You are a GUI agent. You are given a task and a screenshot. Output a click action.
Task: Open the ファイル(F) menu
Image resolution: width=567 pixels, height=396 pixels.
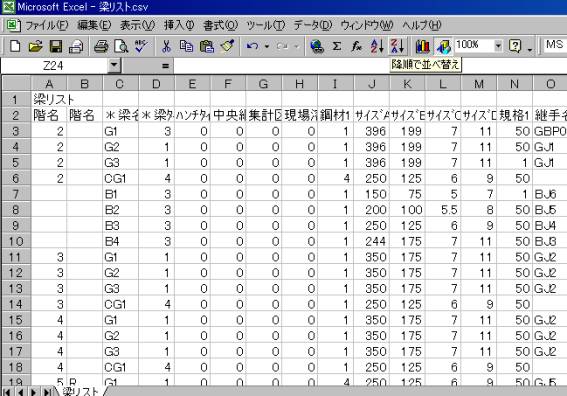pos(46,25)
